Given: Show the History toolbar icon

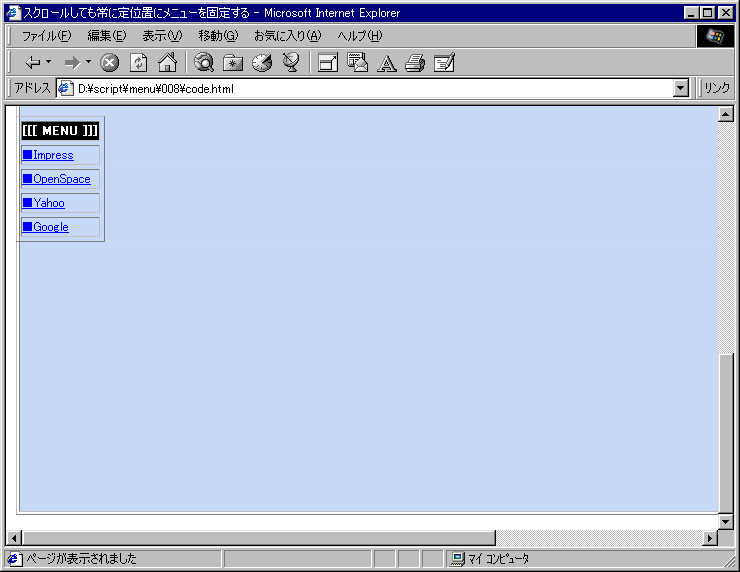Looking at the screenshot, I should pyautogui.click(x=262, y=63).
